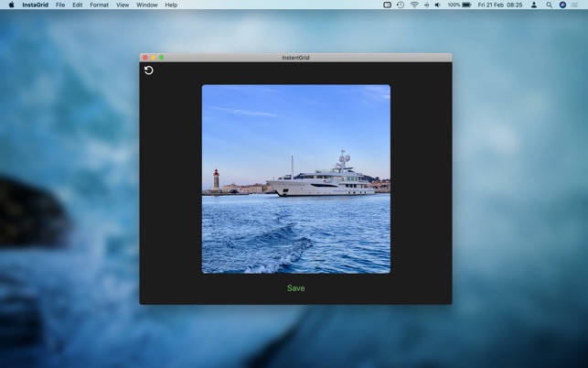Open the Wi-Fi status menu
The image size is (588, 368).
[x=413, y=5]
